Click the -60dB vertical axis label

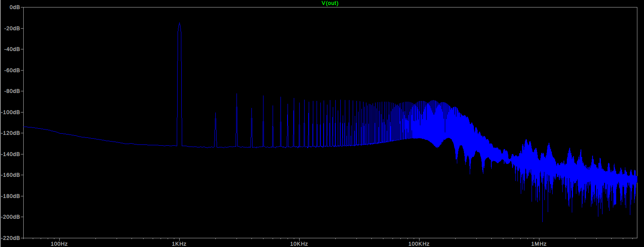(x=12, y=70)
